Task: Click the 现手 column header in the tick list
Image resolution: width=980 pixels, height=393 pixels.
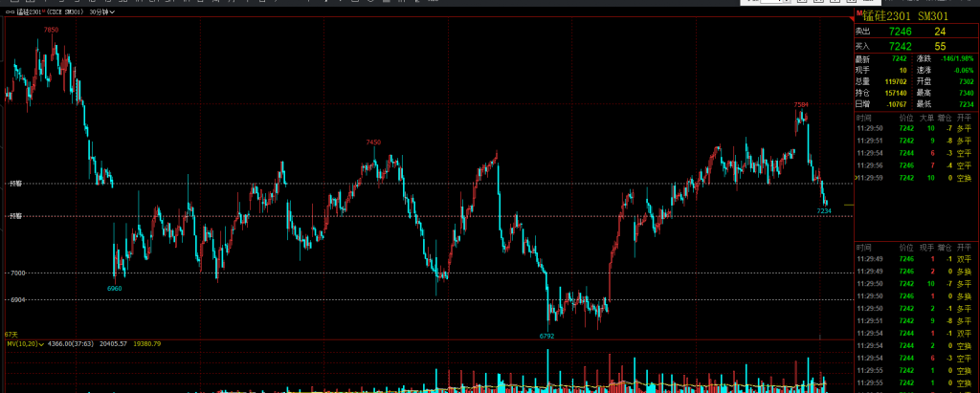Action: (x=926, y=247)
